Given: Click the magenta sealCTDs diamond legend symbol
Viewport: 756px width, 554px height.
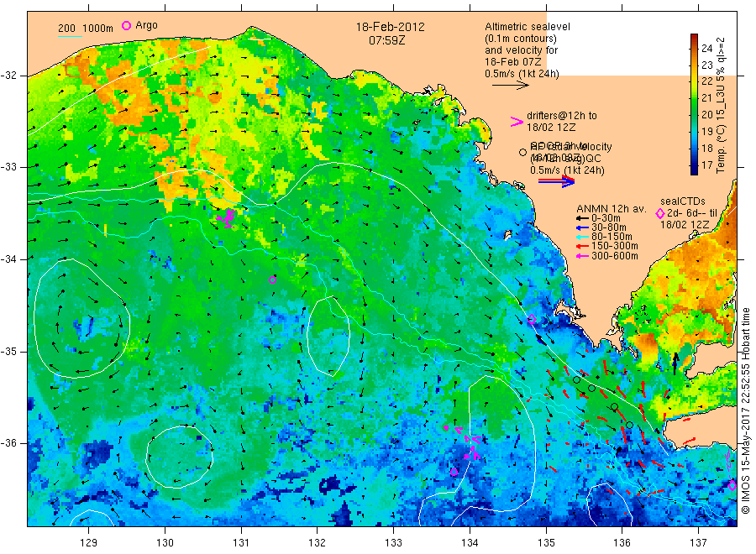Looking at the screenshot, I should (660, 213).
